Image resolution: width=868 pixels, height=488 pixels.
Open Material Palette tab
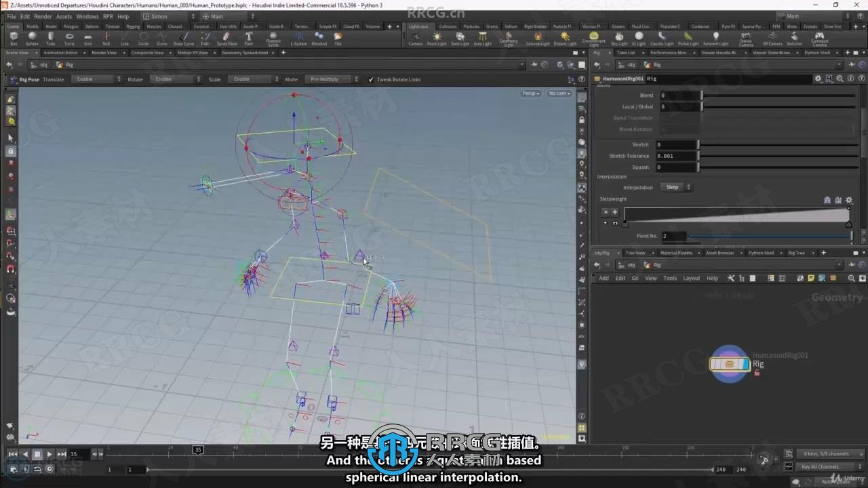tap(676, 253)
